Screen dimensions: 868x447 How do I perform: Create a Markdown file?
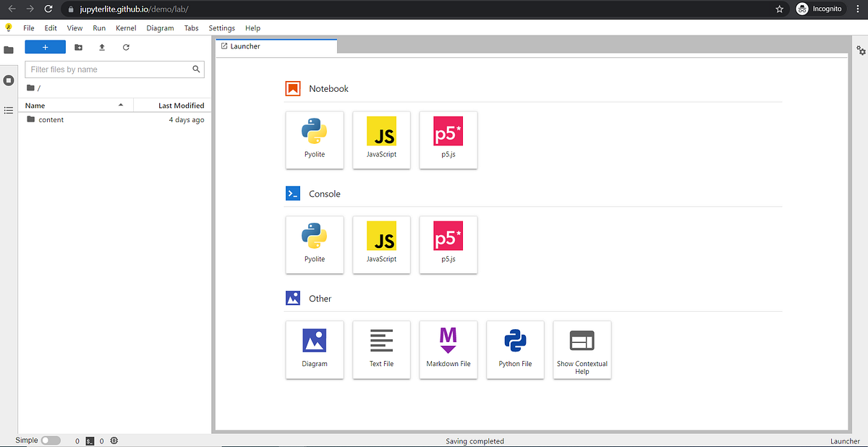(x=448, y=349)
